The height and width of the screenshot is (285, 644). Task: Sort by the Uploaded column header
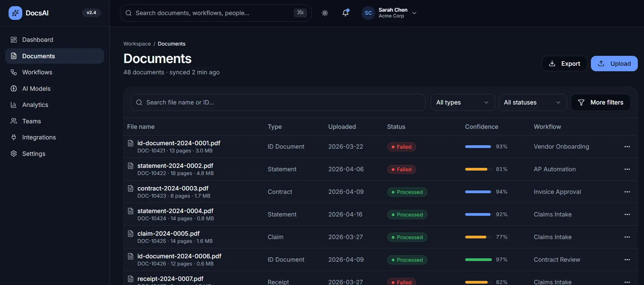click(x=342, y=127)
